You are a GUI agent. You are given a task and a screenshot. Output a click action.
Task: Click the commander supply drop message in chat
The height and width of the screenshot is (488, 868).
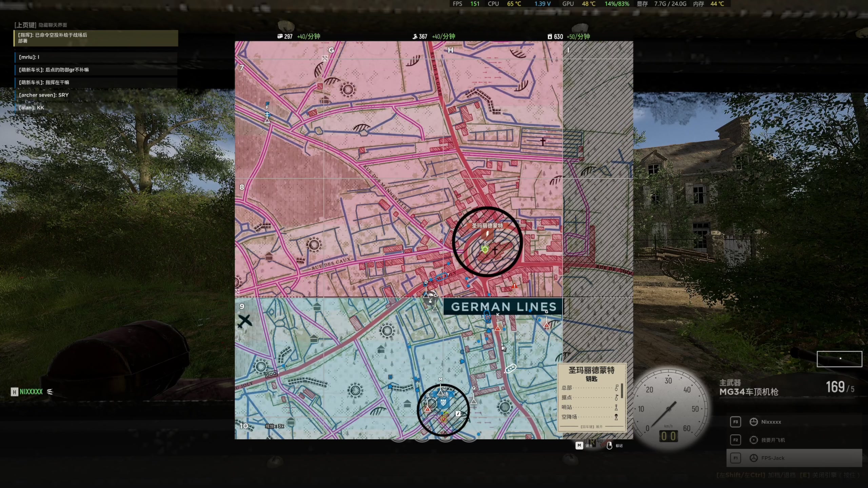tap(96, 38)
